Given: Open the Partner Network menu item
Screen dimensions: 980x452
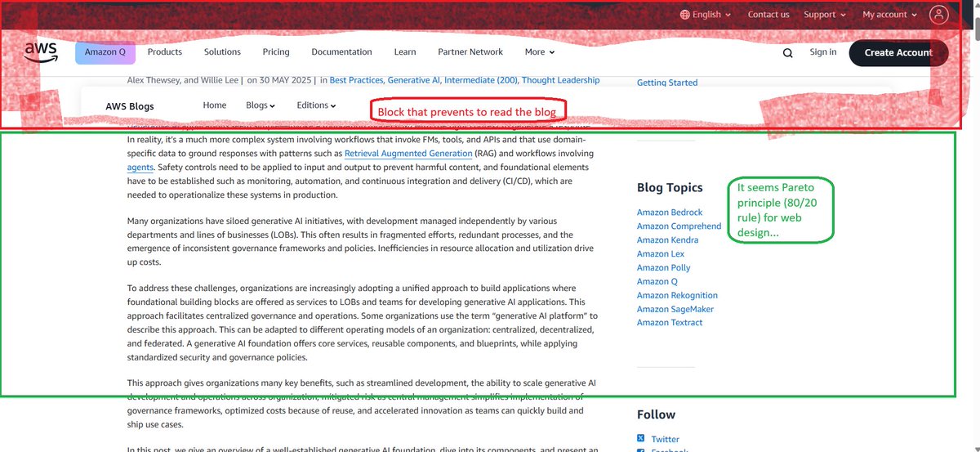Looking at the screenshot, I should coord(470,52).
